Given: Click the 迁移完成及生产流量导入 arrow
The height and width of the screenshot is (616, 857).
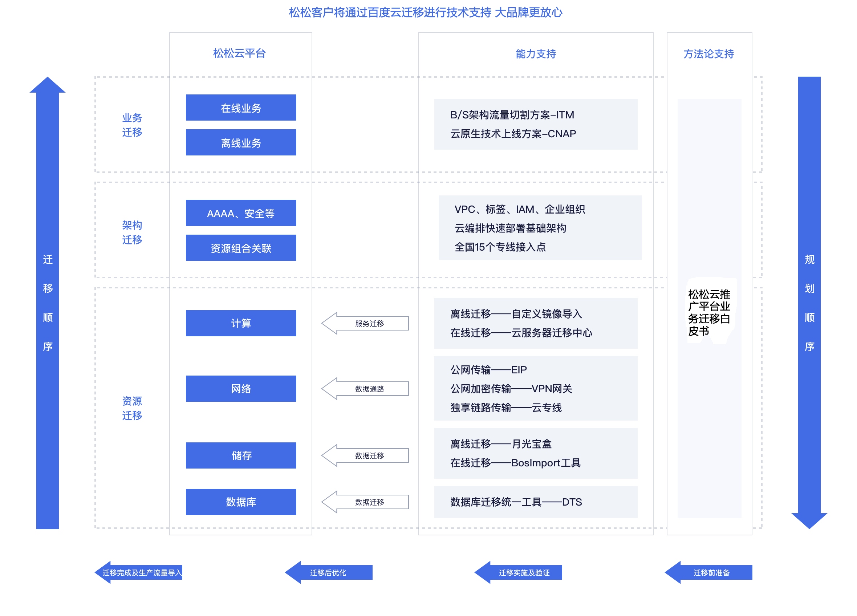Looking at the screenshot, I should (x=138, y=572).
